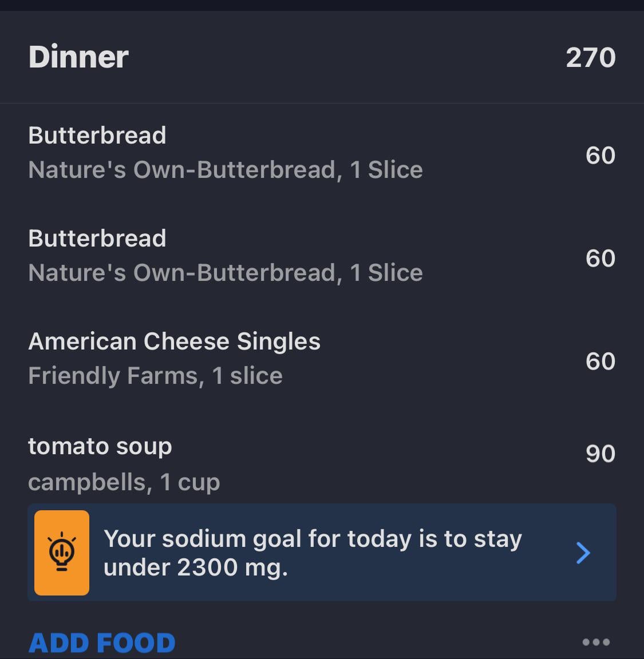
Task: Open the tomato soup entry
Action: point(322,462)
